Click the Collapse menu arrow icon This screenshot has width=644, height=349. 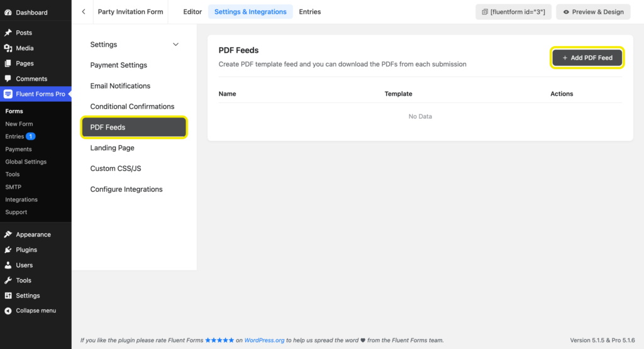(8, 311)
